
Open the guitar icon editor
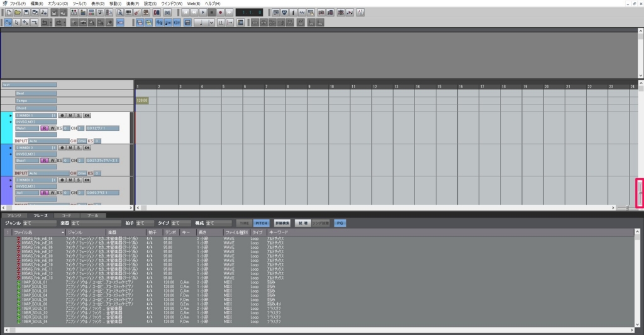136,13
